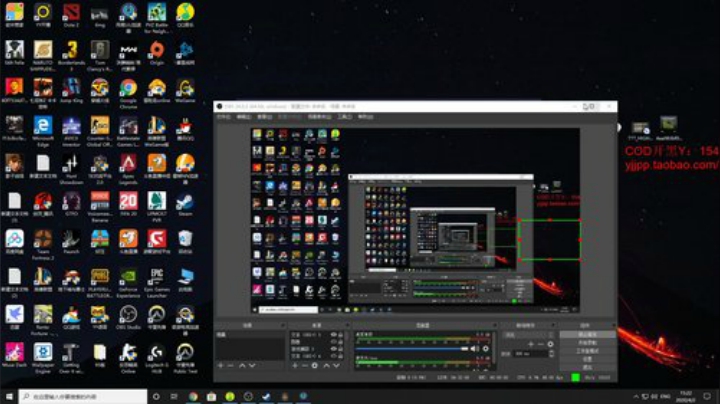Viewport: 720px width, 404px height.
Task: Open first menu (File) in OBS menu bar
Action: 223,117
